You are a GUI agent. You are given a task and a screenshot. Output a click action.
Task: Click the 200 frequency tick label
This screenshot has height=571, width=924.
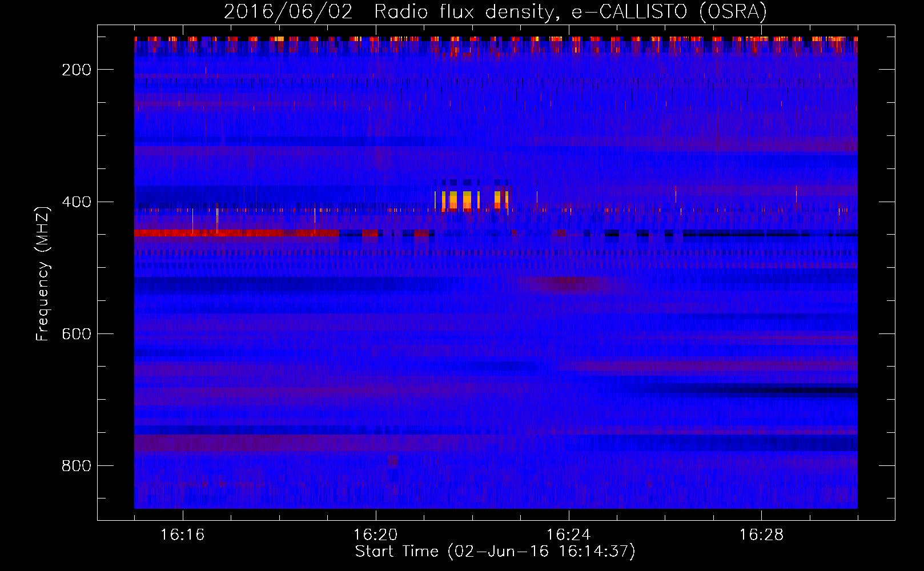pos(76,70)
